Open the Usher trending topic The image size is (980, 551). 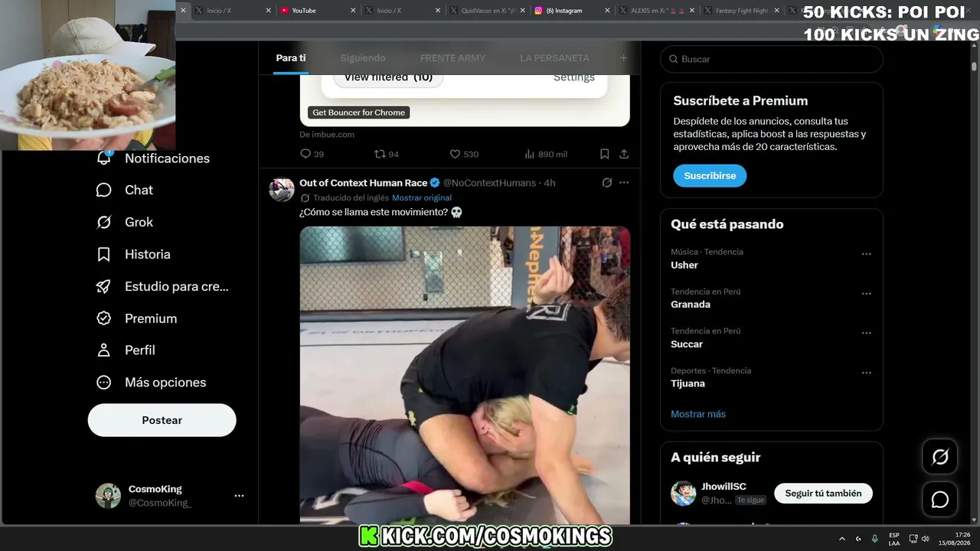point(684,265)
